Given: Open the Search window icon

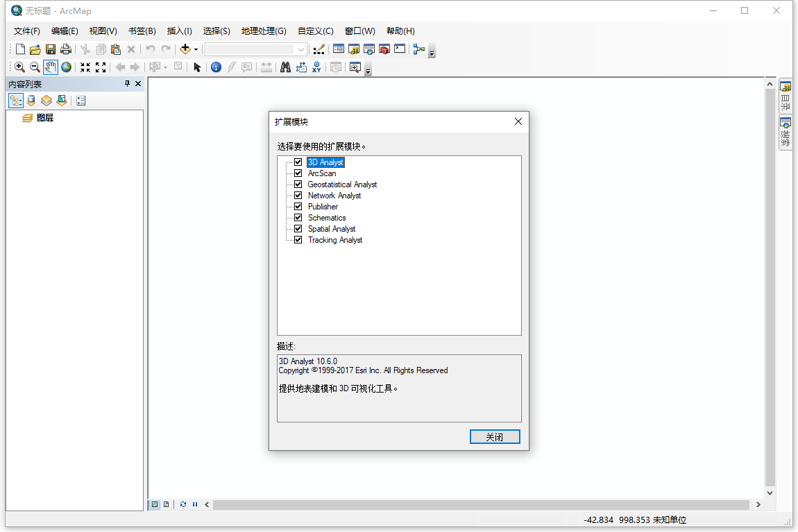Looking at the screenshot, I should pyautogui.click(x=369, y=49).
